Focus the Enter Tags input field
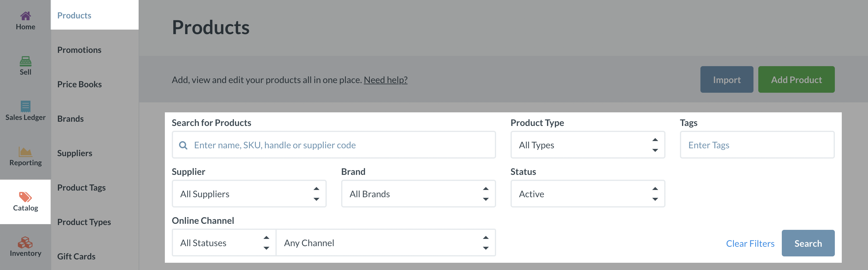 [x=757, y=145]
